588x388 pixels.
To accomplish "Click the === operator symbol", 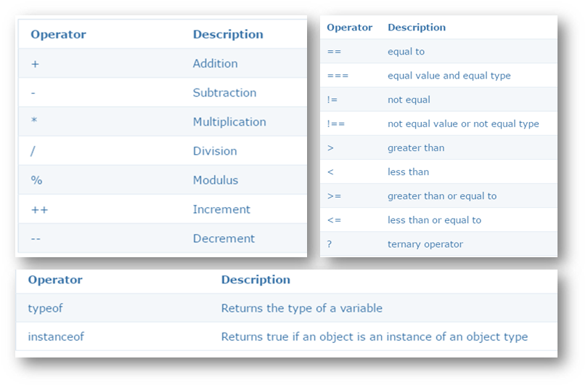I will pos(336,76).
